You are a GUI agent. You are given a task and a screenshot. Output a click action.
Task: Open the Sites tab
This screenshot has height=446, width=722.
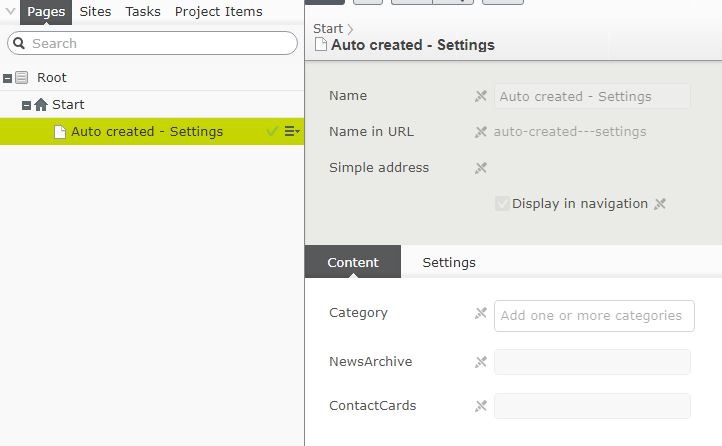96,12
